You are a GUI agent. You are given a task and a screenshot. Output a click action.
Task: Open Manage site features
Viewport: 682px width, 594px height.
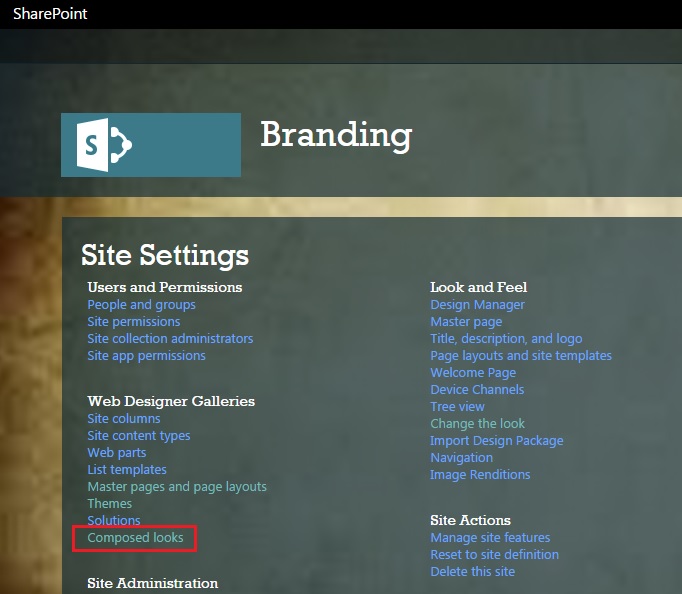490,537
